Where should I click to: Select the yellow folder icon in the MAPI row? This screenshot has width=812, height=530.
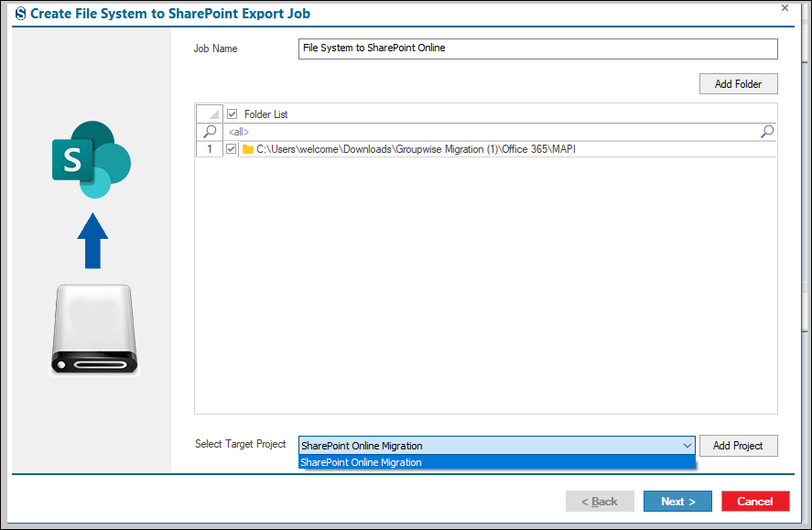(x=248, y=149)
